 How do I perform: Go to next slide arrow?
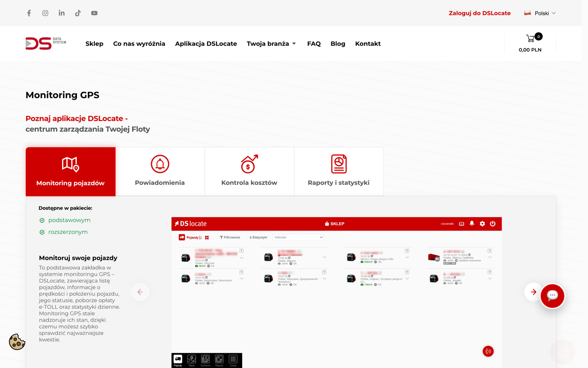pos(533,292)
